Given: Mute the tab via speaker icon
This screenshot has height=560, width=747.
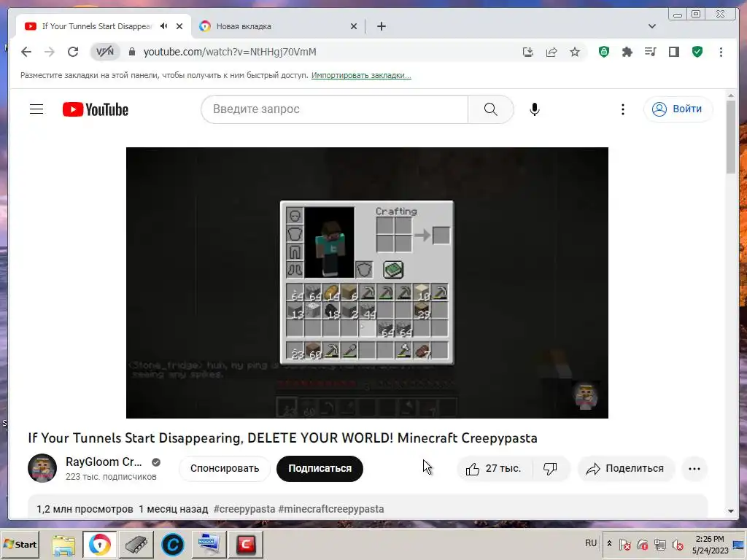Looking at the screenshot, I should [x=164, y=26].
